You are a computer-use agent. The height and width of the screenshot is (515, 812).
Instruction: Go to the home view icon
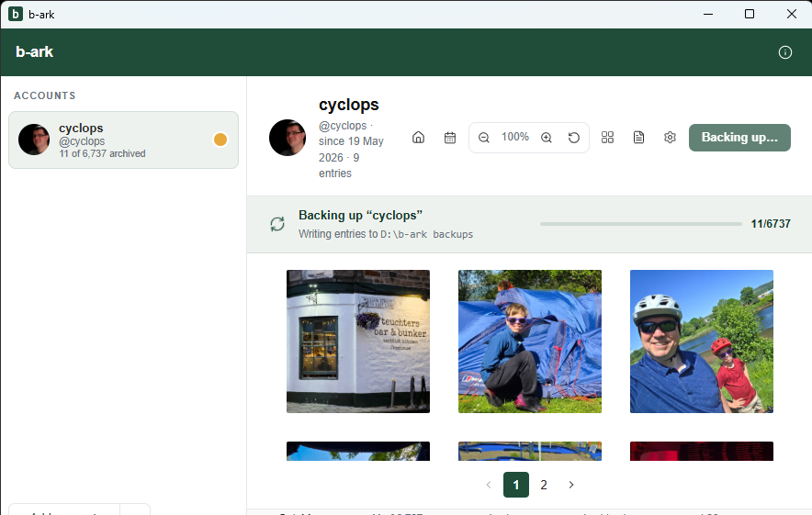[x=419, y=137]
